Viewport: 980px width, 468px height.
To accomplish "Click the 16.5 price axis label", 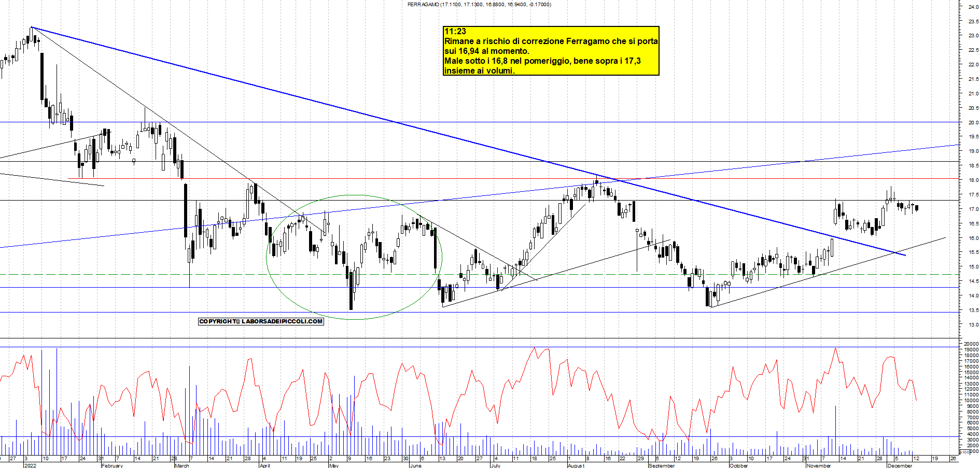I will (x=973, y=224).
